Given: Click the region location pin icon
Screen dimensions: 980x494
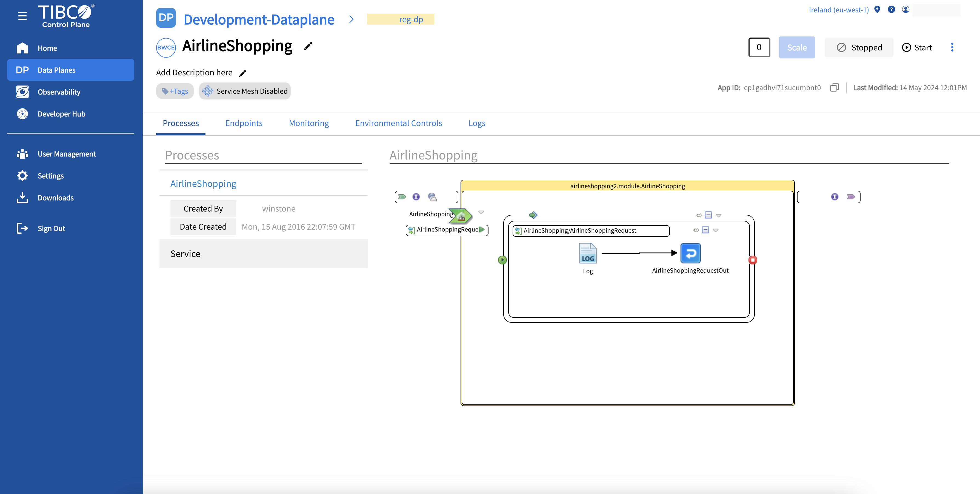Looking at the screenshot, I should (877, 10).
